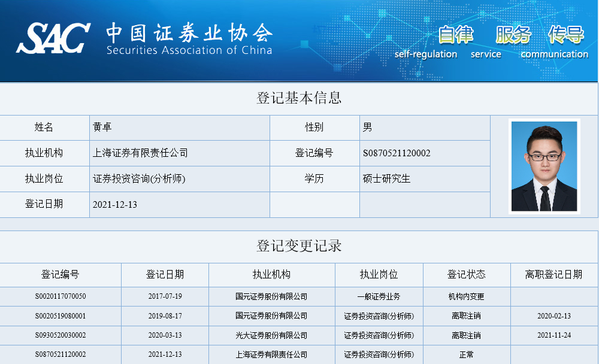Viewport: 599px width, 364px height.
Task: Click the 中国证券业协会 banner title
Action: [x=189, y=32]
